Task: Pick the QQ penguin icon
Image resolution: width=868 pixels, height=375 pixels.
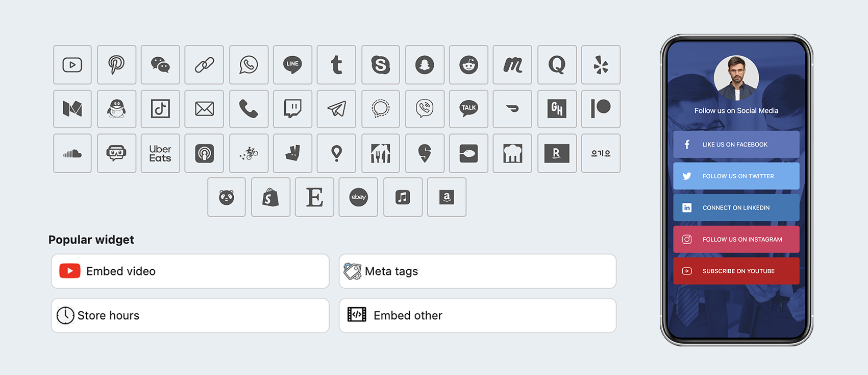Action: pyautogui.click(x=116, y=109)
